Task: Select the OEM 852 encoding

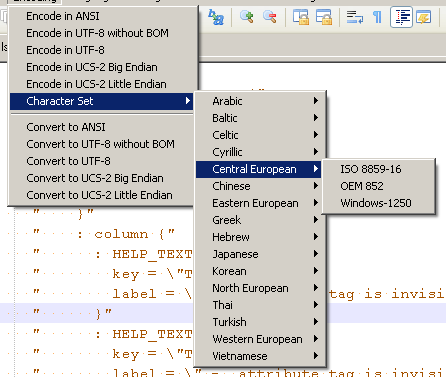Action: [x=379, y=186]
